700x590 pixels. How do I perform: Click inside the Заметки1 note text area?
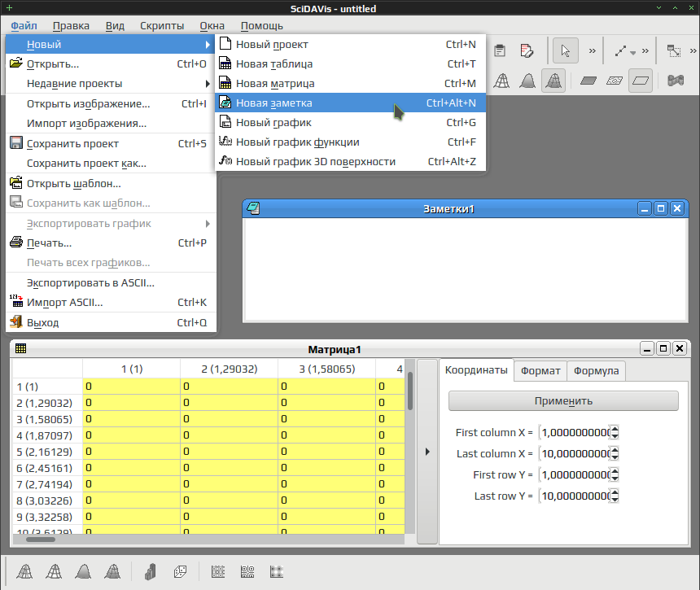(x=466, y=269)
